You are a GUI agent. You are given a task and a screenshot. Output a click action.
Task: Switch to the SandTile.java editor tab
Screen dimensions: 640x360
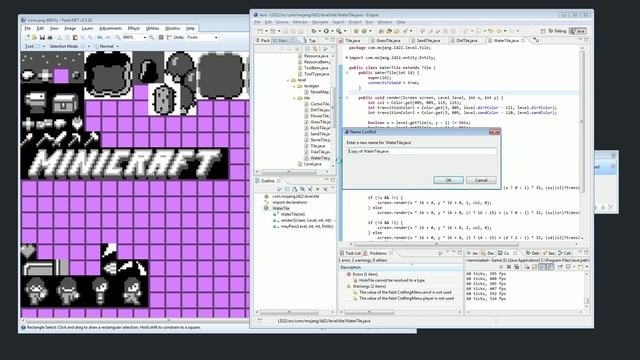click(x=425, y=40)
